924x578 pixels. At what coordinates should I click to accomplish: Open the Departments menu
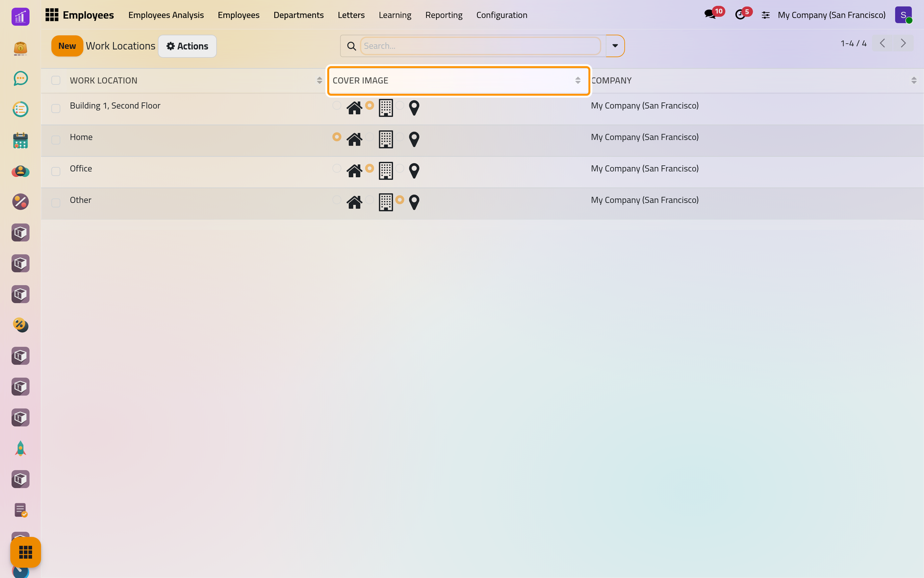[298, 15]
